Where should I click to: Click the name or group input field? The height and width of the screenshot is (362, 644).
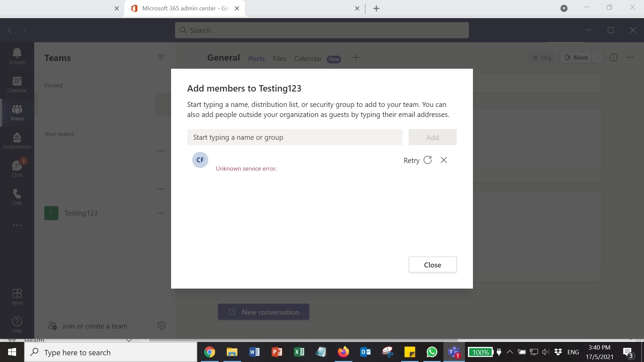[294, 137]
